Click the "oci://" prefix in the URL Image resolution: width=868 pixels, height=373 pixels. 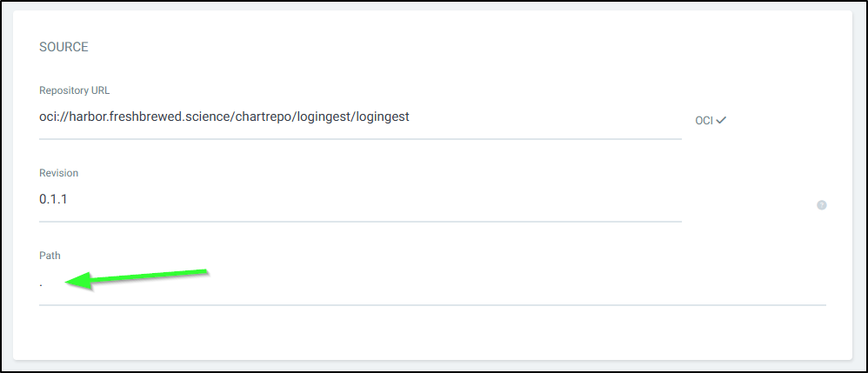[54, 117]
